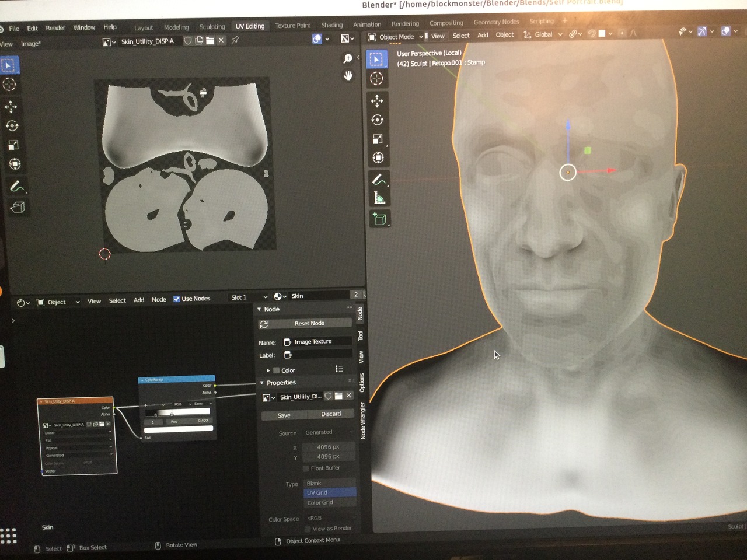Collapse the Properties panel section
747x560 pixels.
(261, 383)
